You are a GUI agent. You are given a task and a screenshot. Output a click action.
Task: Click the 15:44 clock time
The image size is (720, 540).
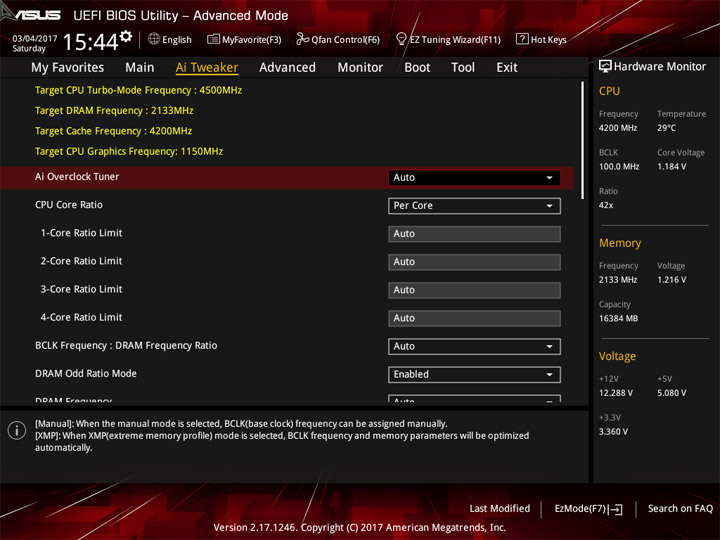(90, 42)
